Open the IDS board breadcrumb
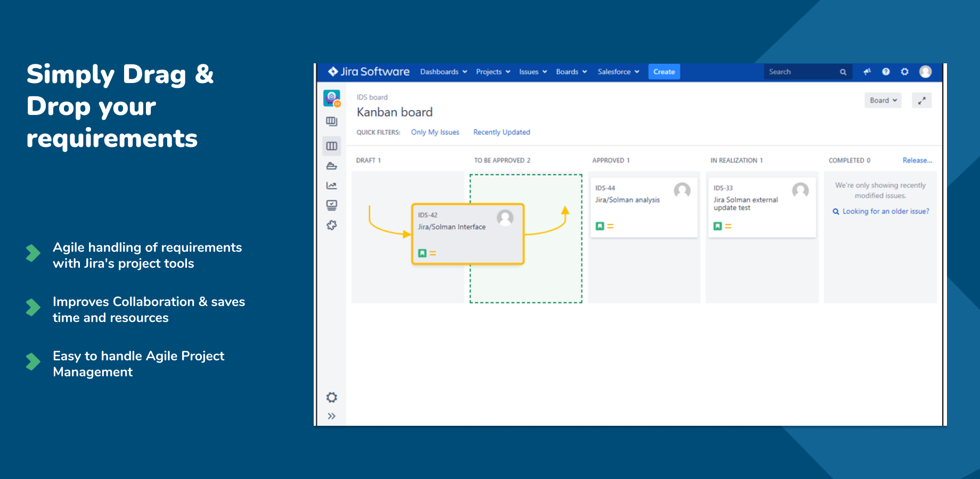 (x=372, y=97)
